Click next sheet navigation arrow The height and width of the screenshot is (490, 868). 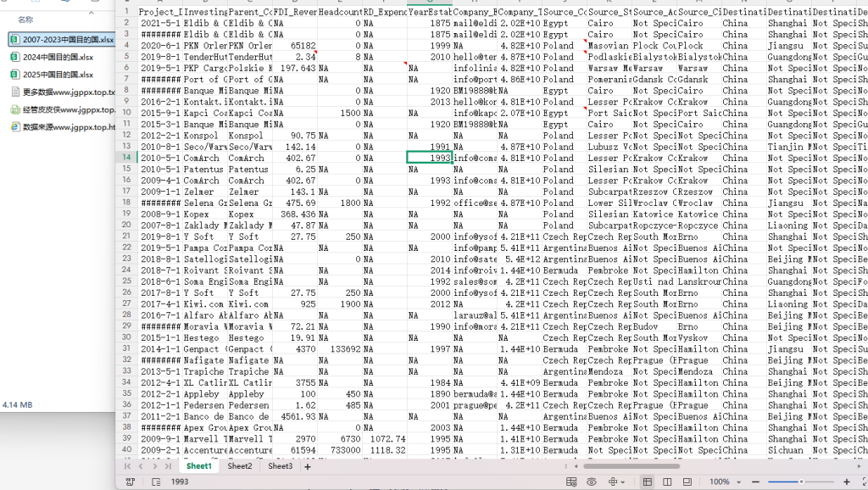click(154, 466)
